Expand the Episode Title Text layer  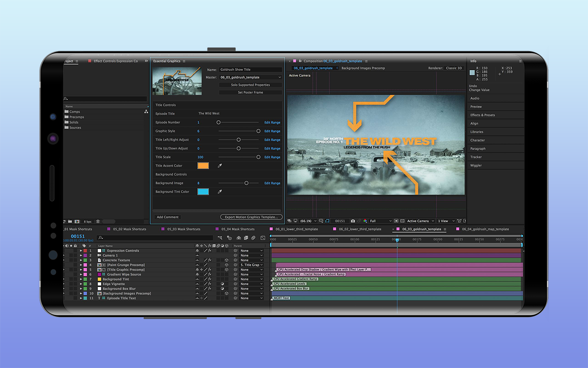[81, 298]
